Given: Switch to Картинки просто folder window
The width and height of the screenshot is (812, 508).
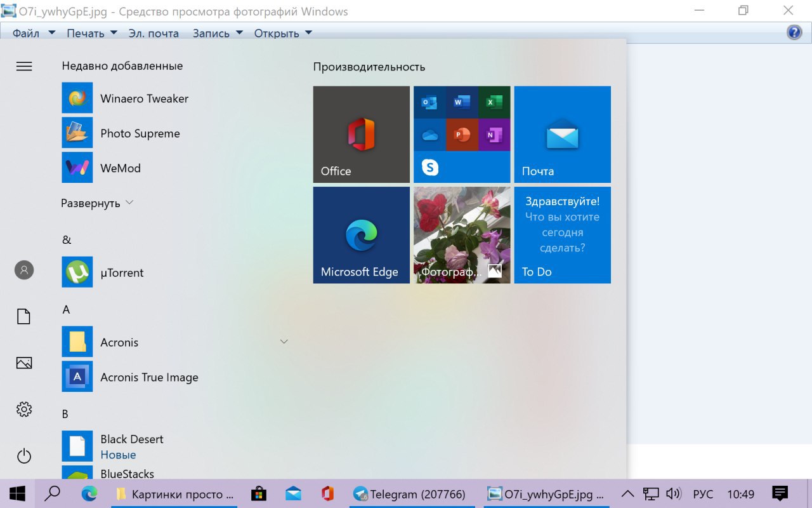Looking at the screenshot, I should [174, 494].
